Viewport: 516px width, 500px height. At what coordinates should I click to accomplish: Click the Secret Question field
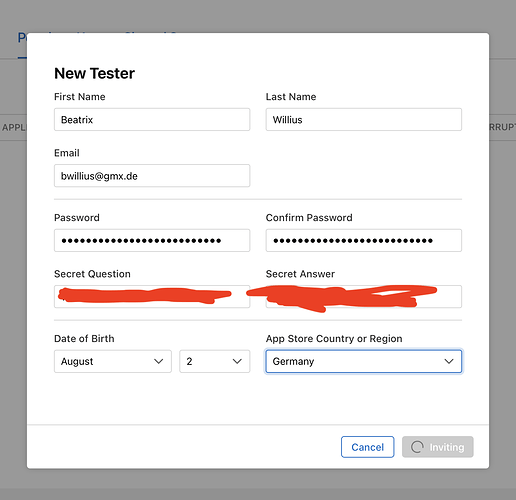[x=152, y=296]
